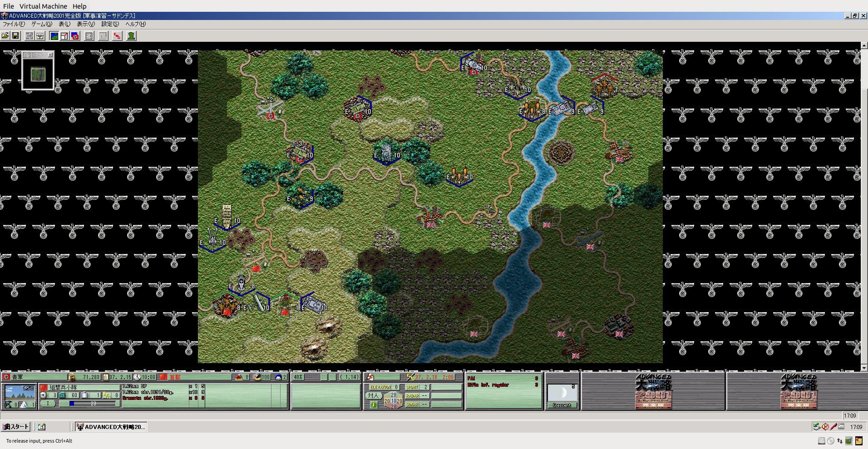Select the infantry unit E 10 on plain
This screenshot has height=449, width=868.
point(459,176)
